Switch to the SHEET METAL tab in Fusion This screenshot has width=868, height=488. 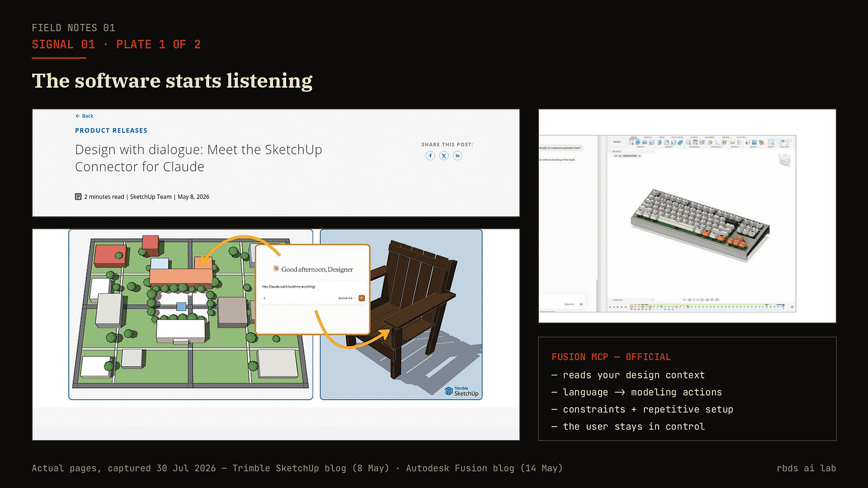[678, 137]
